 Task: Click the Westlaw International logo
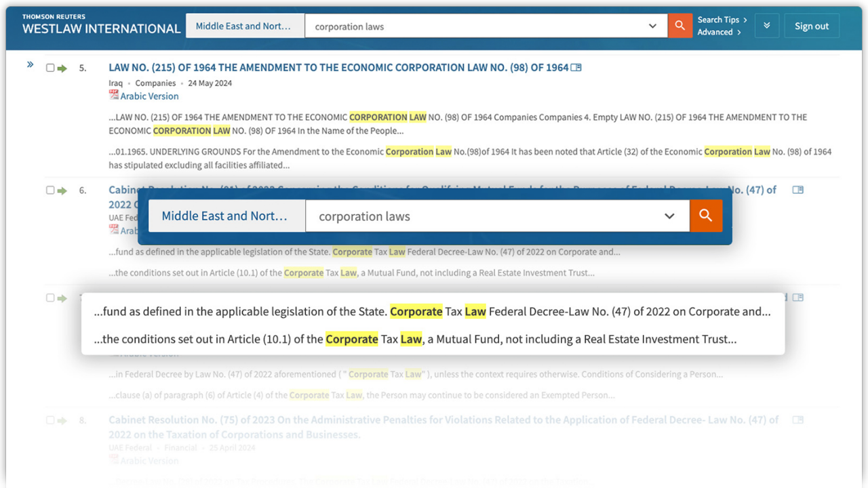101,24
